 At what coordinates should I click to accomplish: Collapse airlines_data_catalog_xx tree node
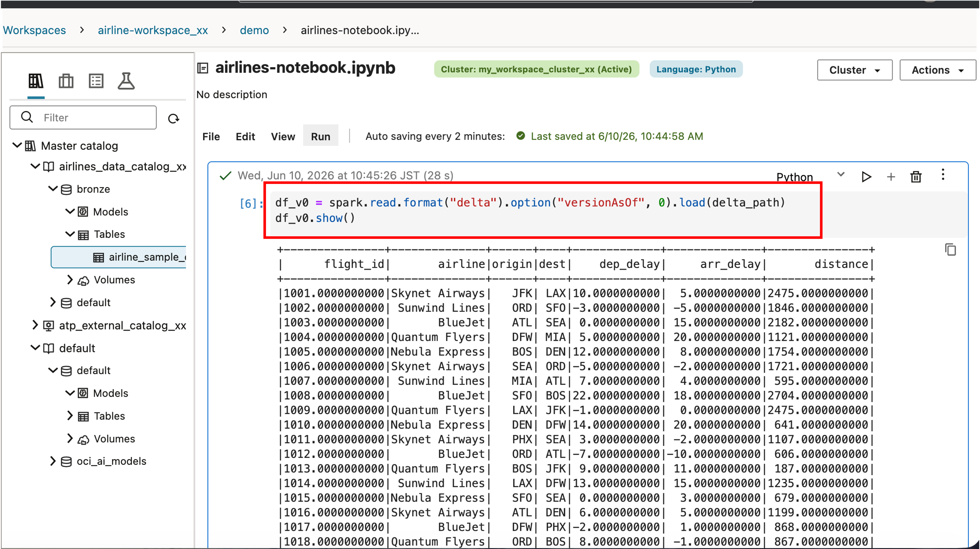click(35, 166)
